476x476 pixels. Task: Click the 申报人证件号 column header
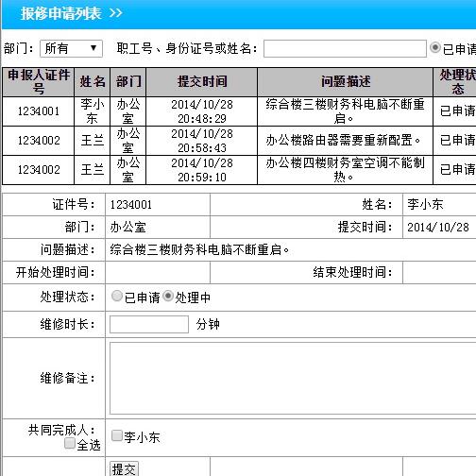(x=39, y=82)
